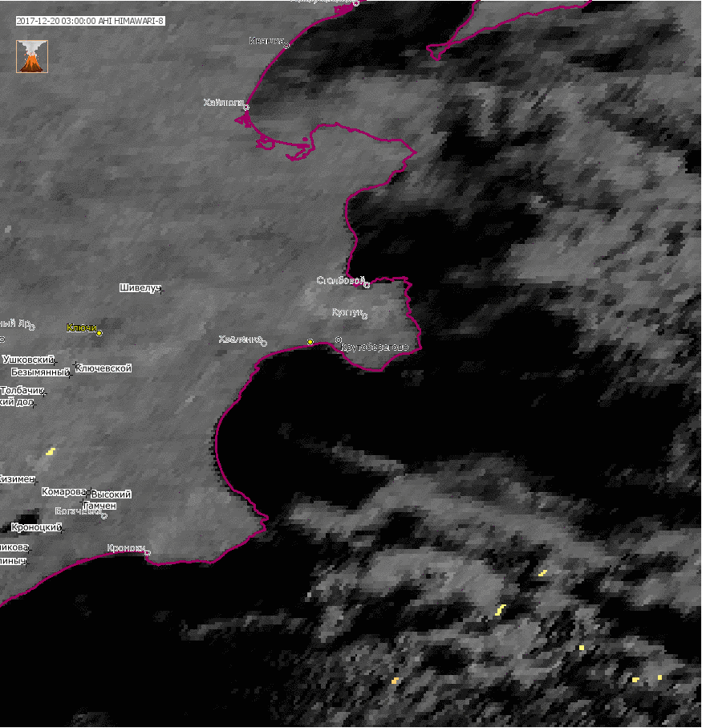This screenshot has height=728, width=702.
Task: Click the volcano logo icon
Action: [x=32, y=57]
